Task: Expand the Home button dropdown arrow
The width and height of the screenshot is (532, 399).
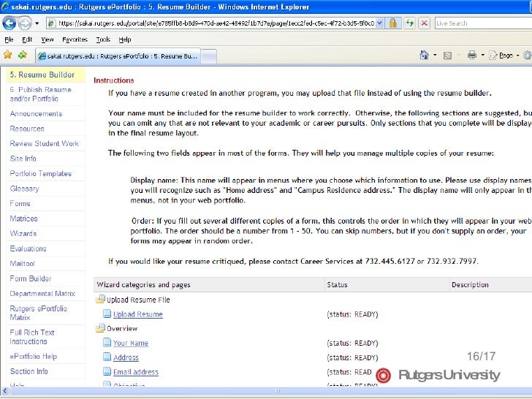Action: (x=435, y=55)
